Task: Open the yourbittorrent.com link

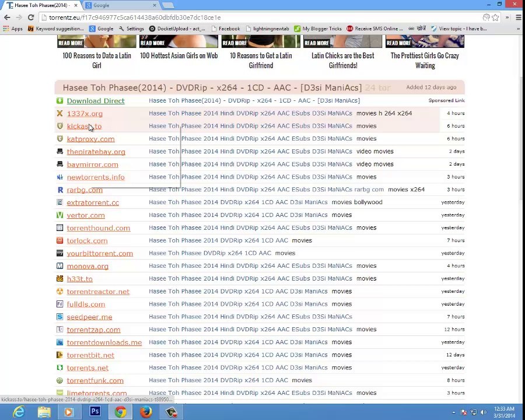Action: (100, 254)
